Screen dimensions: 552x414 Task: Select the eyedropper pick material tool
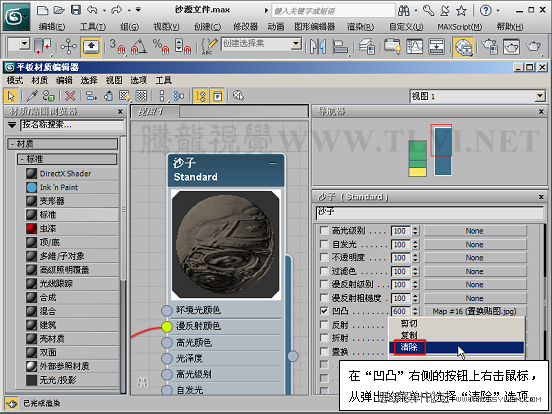32,96
